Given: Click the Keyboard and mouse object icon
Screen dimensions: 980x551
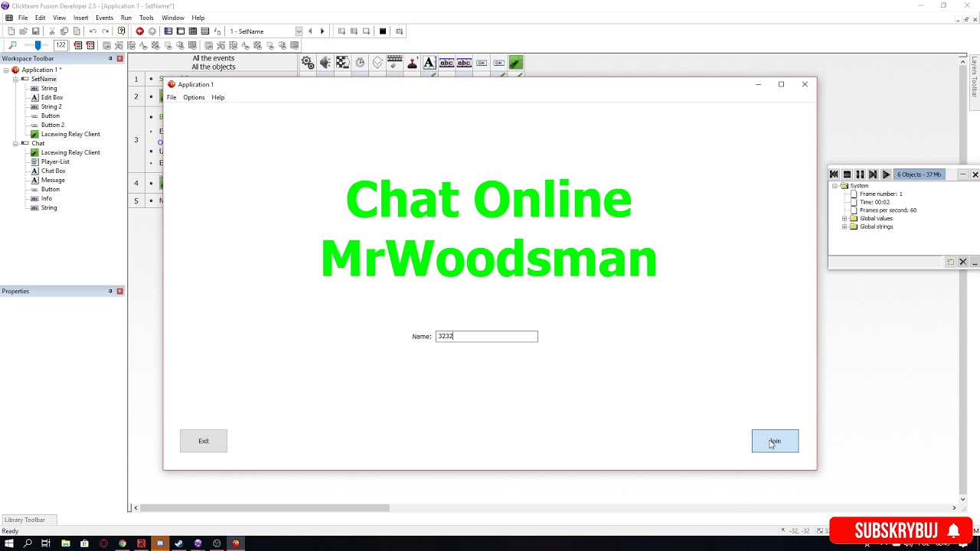Looking at the screenshot, I should (x=395, y=63).
